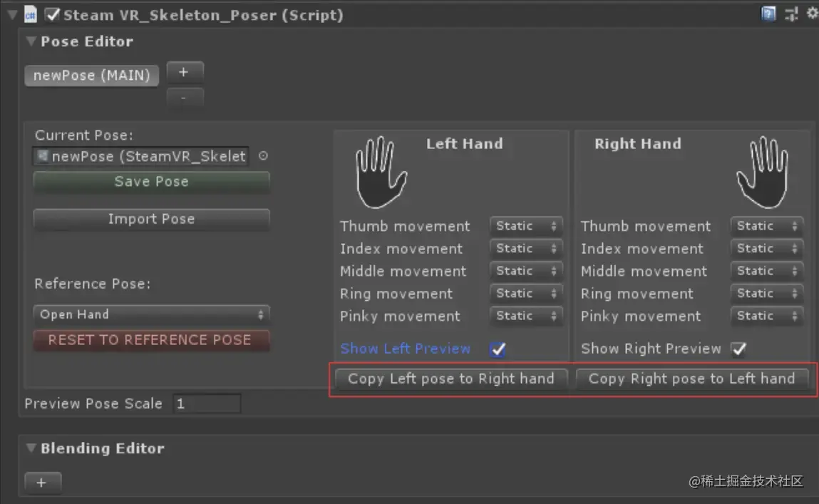819x504 pixels.
Task: Add a blending behaviour with plus button
Action: pyautogui.click(x=43, y=483)
